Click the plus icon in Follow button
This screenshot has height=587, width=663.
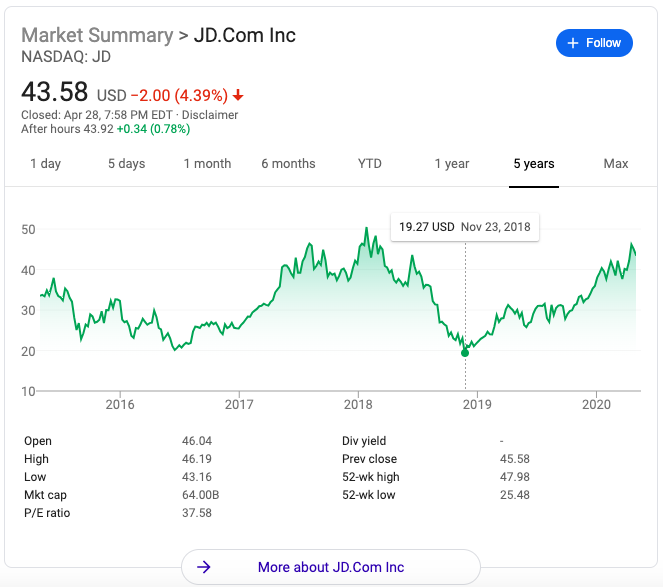573,43
